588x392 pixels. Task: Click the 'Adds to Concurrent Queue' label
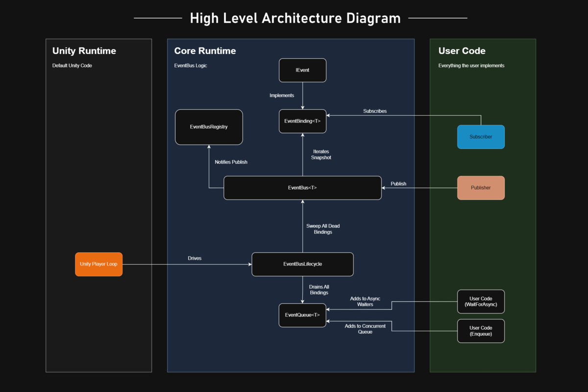(365, 329)
